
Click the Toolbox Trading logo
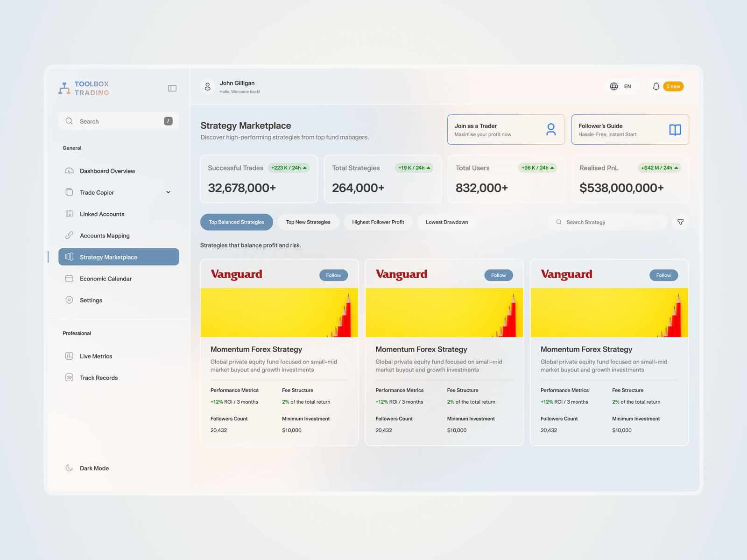point(84,88)
